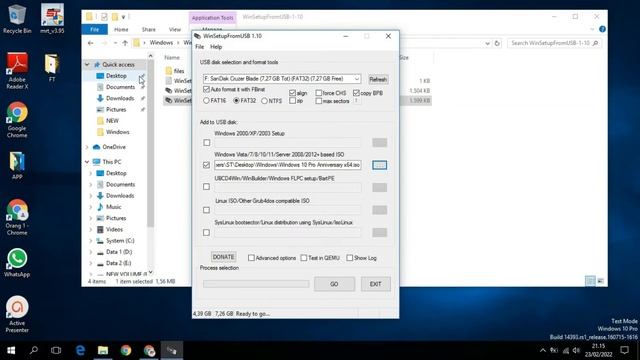Switch to the Explorer View tab
Viewport: 640px width, 360px height.
click(175, 29)
